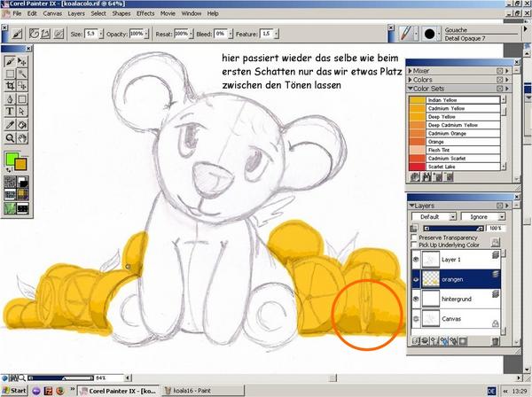Image resolution: width=532 pixels, height=397 pixels.
Task: Select the Text tool
Action: [10, 111]
